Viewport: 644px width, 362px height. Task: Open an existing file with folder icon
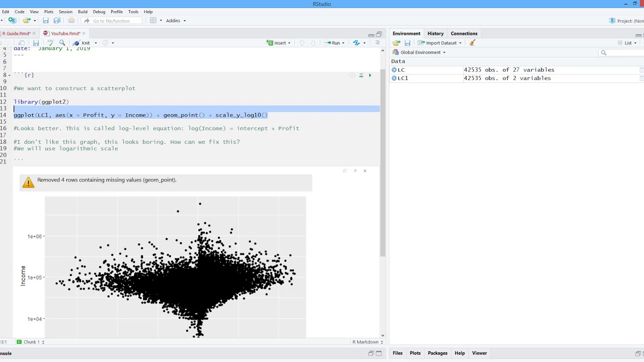click(x=27, y=21)
